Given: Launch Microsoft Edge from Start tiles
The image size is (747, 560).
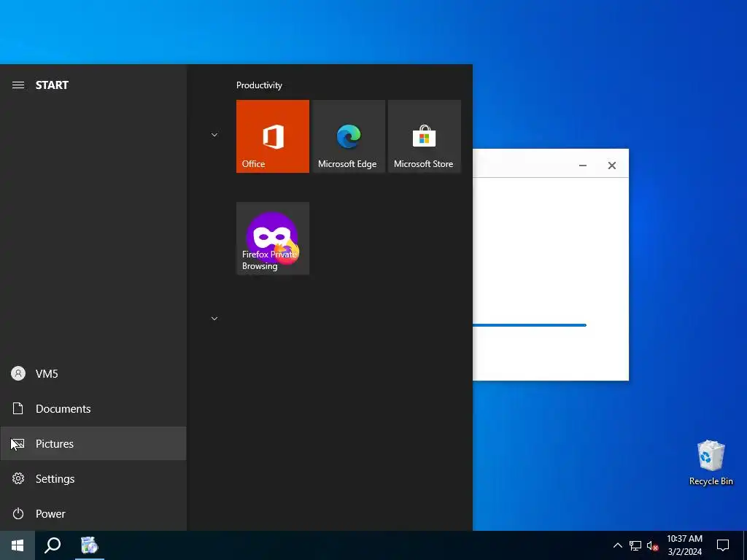Looking at the screenshot, I should pyautogui.click(x=348, y=136).
